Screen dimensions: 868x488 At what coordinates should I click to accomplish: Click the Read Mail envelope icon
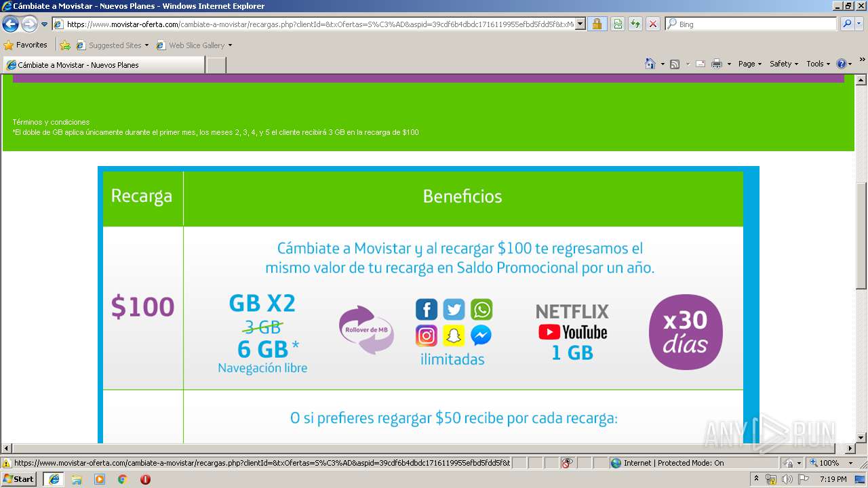701,64
